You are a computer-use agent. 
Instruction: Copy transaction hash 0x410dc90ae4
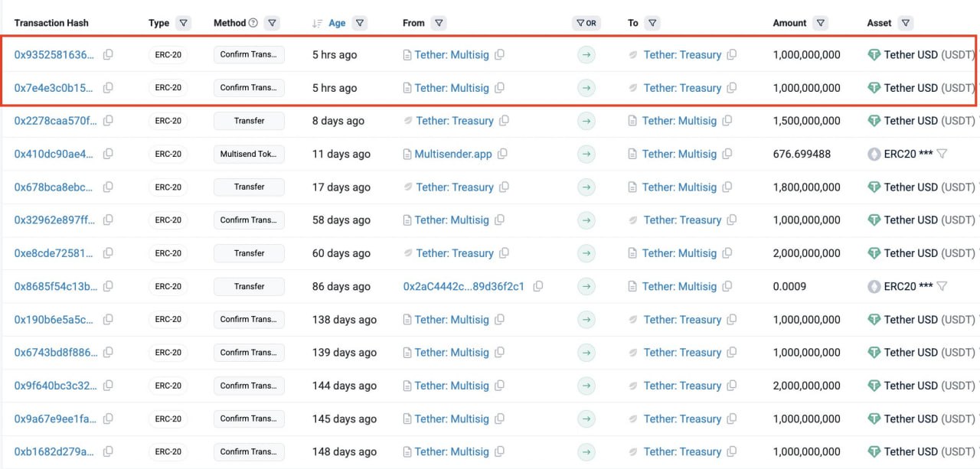tap(108, 154)
